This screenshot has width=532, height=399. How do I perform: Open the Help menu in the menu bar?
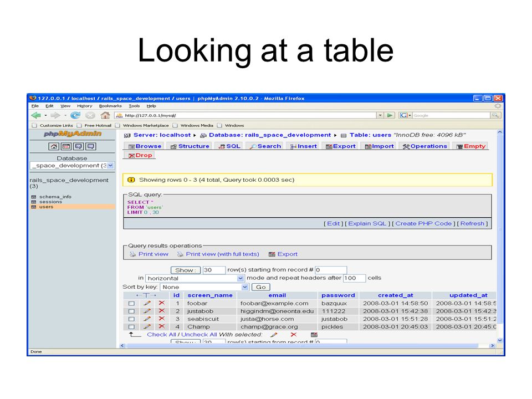point(151,106)
